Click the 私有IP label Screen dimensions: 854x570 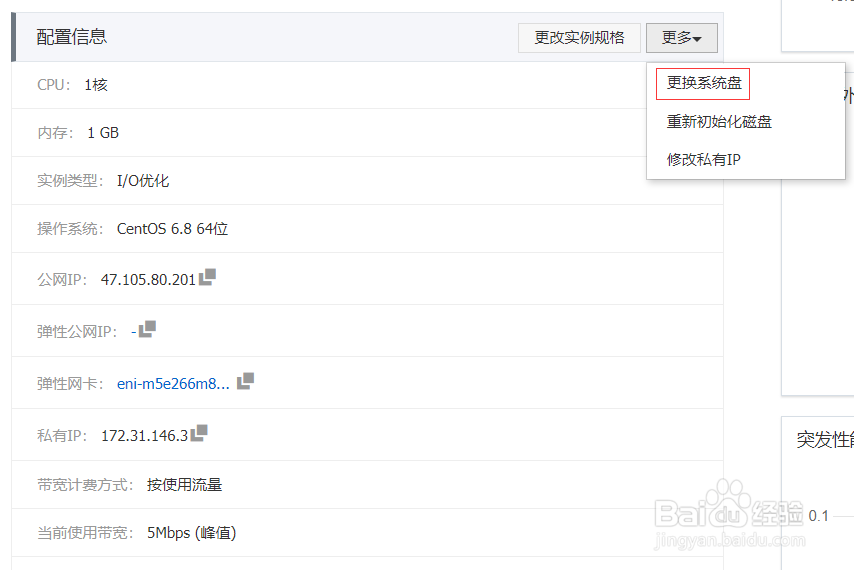point(62,436)
